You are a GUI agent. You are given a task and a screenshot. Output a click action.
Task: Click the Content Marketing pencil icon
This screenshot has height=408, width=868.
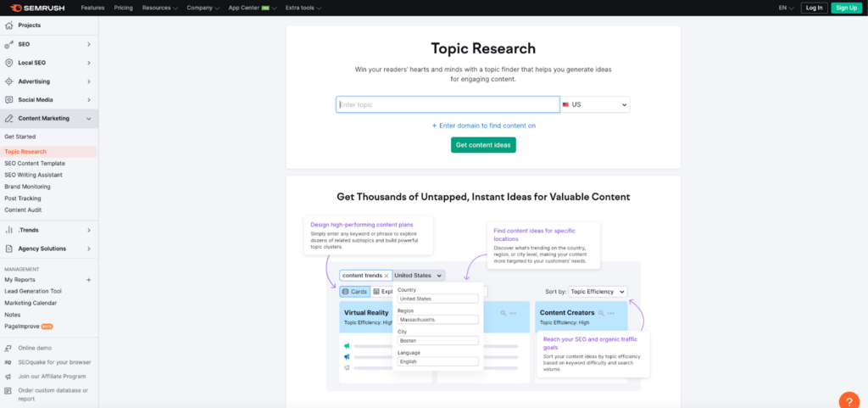(8, 119)
